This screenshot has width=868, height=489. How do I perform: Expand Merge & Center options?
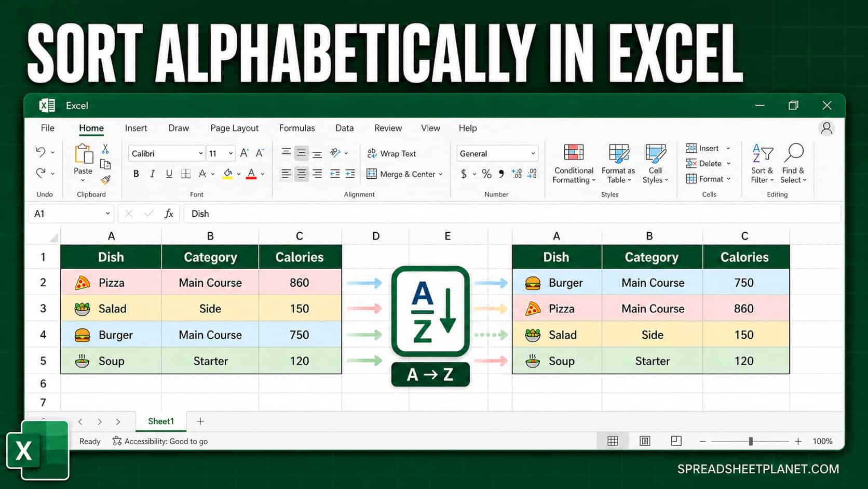click(441, 174)
